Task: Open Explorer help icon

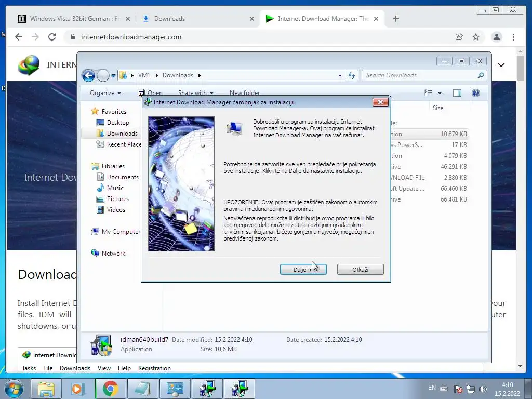Action: click(x=476, y=93)
